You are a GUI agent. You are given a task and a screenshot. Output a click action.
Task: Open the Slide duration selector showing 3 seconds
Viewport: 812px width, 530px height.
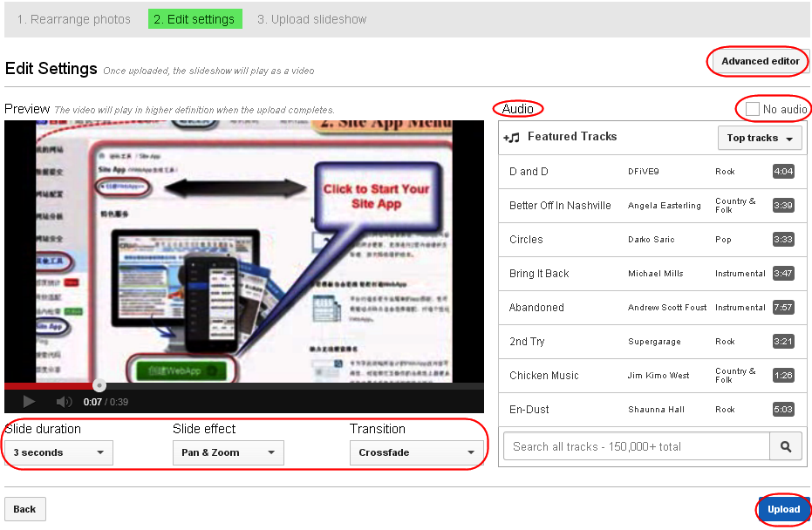tap(57, 452)
